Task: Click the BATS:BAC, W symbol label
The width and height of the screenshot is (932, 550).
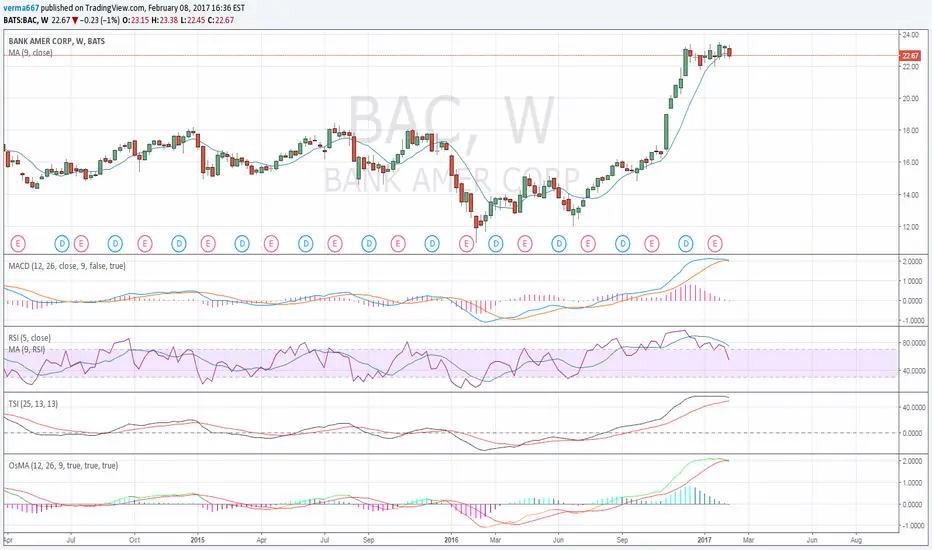Action: (26, 20)
